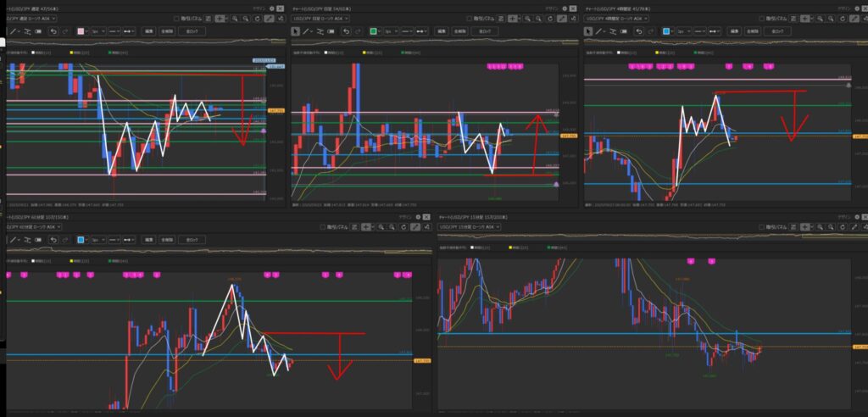Select the cursor tool in the daily chart
Viewport: 868px width, 417px height.
(x=296, y=31)
